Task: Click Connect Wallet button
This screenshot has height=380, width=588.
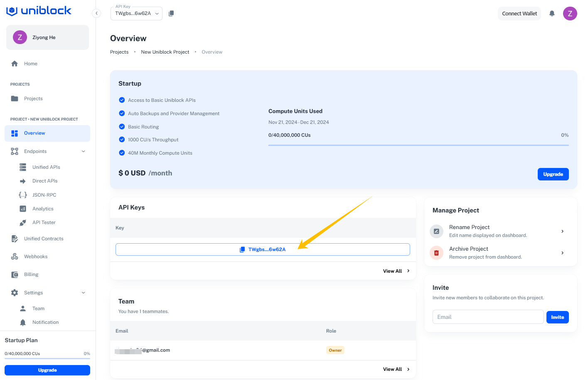Action: (519, 13)
